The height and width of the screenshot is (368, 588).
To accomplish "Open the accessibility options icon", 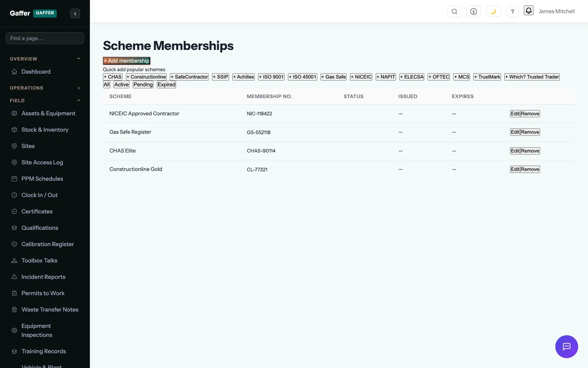I will coord(474,11).
